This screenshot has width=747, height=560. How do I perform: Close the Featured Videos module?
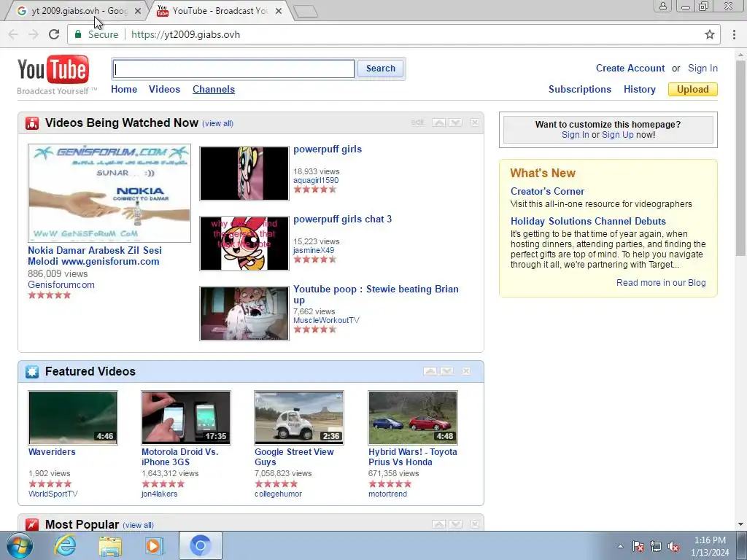466,371
